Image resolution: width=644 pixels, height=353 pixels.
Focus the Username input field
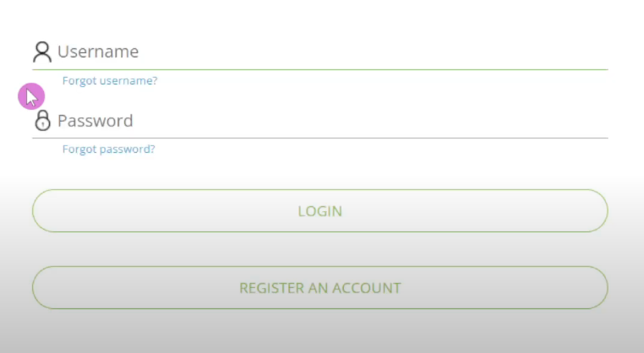330,52
